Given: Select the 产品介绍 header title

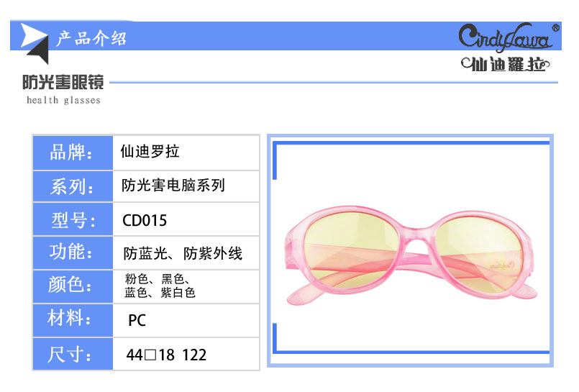Looking at the screenshot, I should (x=91, y=38).
